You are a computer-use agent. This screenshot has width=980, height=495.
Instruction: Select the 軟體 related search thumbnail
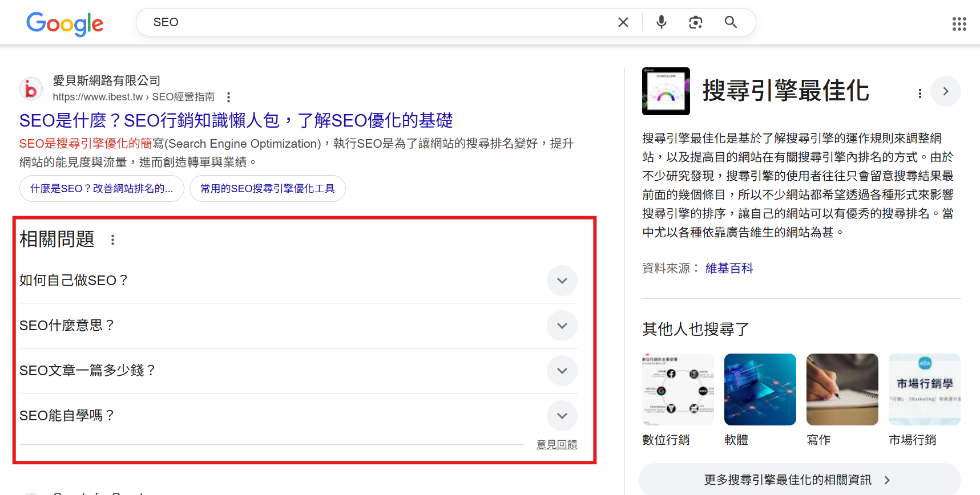760,389
